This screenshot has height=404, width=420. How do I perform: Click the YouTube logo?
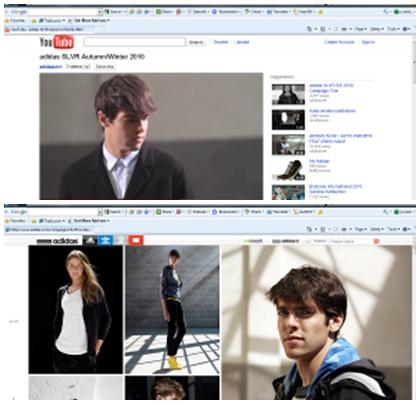point(57,42)
